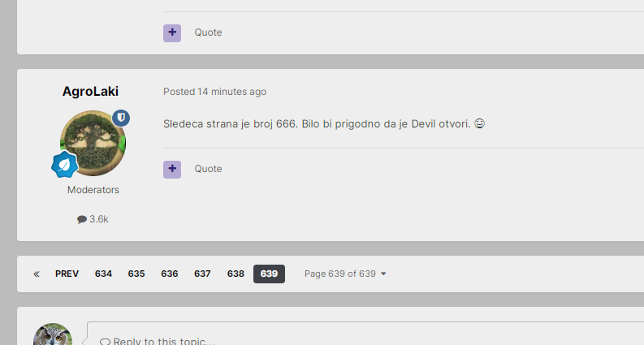
Task: Expand the Page 639 of 639 dropdown
Action: [345, 274]
